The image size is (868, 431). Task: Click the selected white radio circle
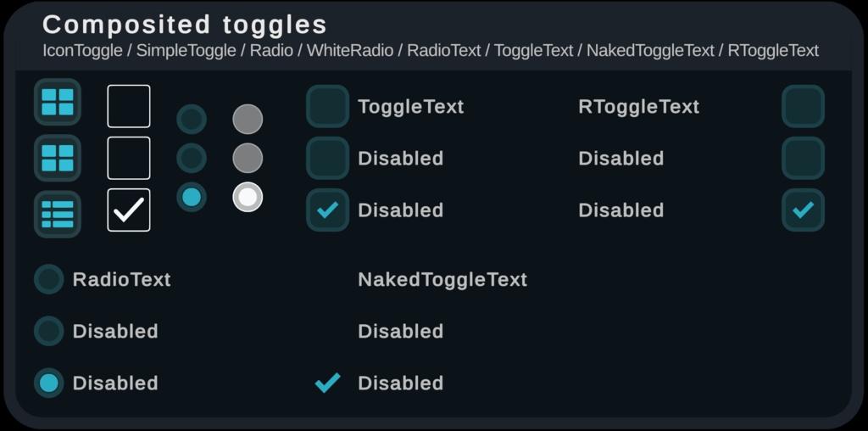(248, 197)
